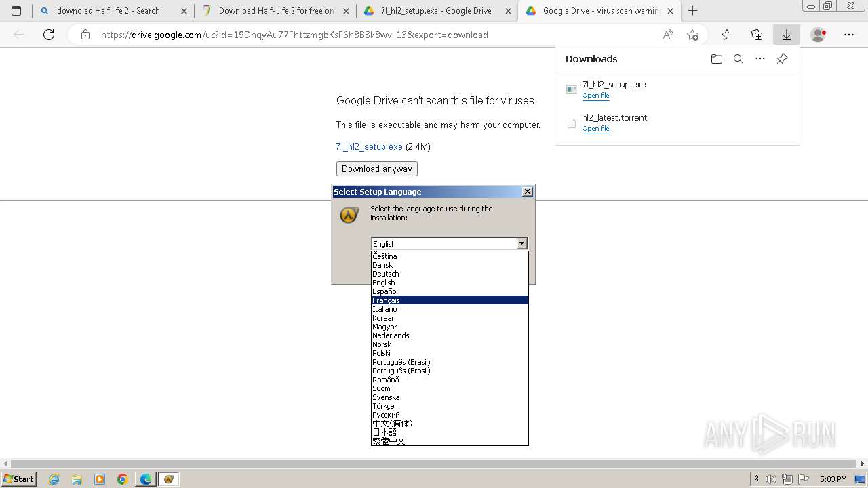
Task: Select 繁體中文 language option
Action: point(450,441)
